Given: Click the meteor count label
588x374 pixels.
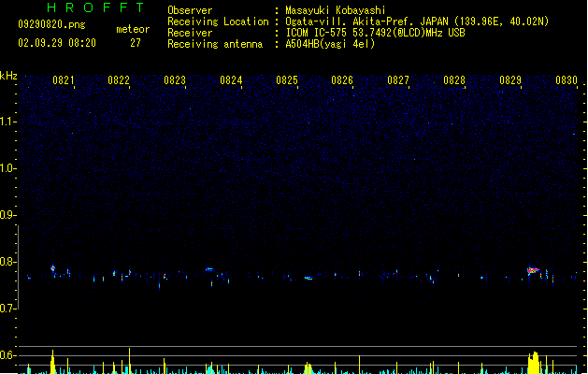Looking at the screenshot, I should coord(133,29).
